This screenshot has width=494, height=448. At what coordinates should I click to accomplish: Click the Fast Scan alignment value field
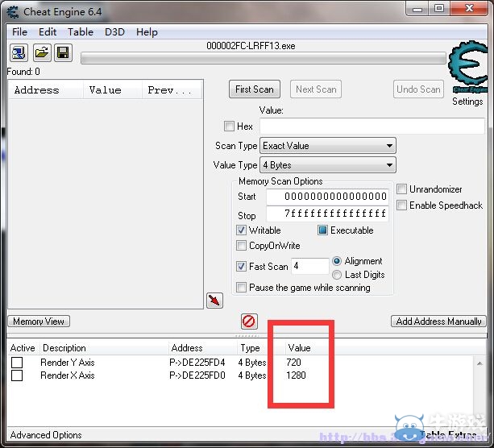tap(310, 266)
